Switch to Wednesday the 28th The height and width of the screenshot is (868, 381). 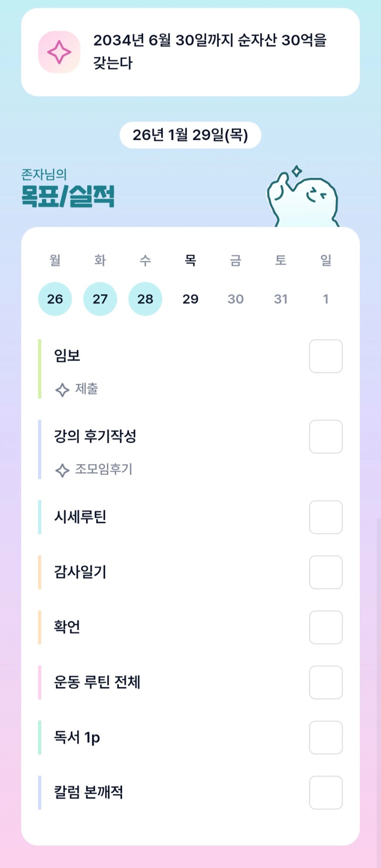point(145,299)
